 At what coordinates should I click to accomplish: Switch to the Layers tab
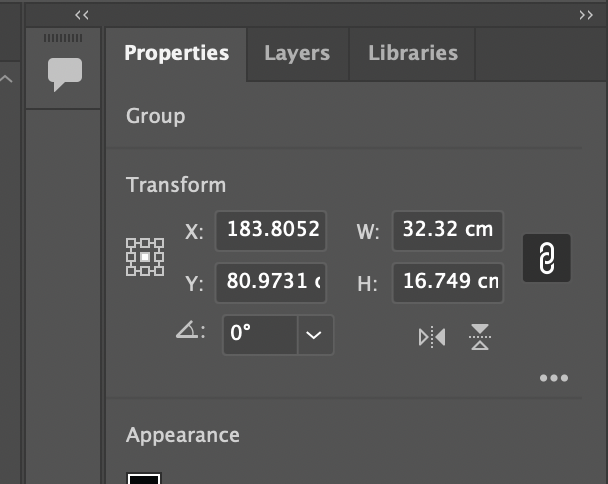[297, 53]
